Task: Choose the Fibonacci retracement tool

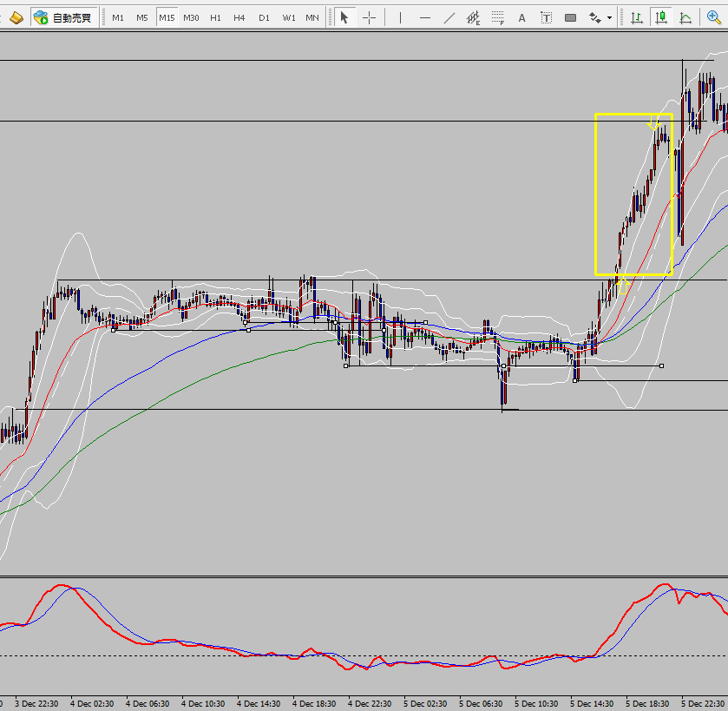Action: pos(498,17)
